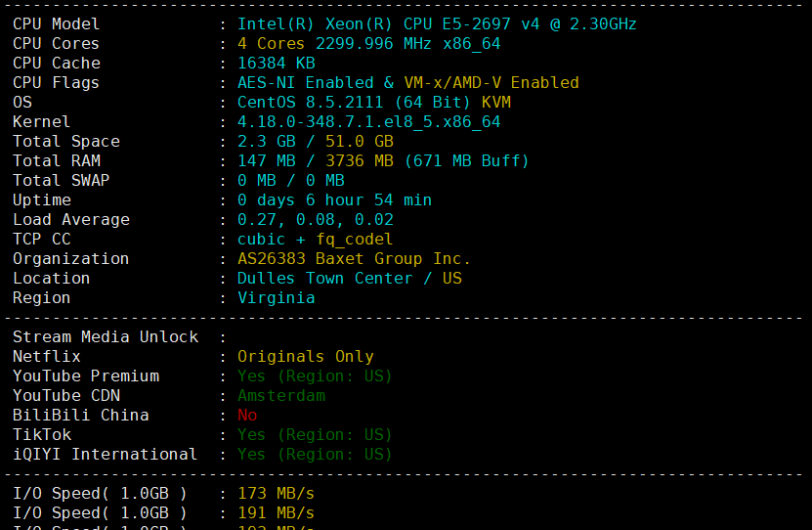Click the cubic + fq_codel text

(x=315, y=239)
